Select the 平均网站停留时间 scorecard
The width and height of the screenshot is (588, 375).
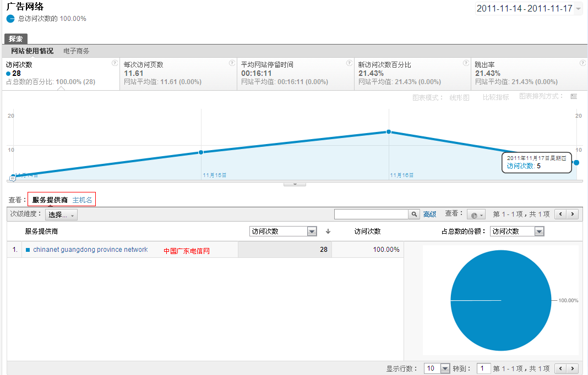click(296, 74)
